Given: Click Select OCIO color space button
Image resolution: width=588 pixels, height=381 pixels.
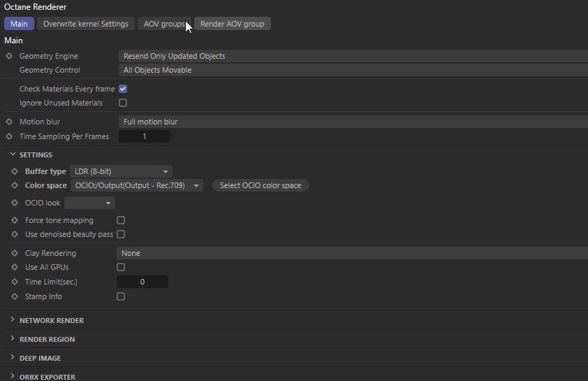Looking at the screenshot, I should click(260, 185).
